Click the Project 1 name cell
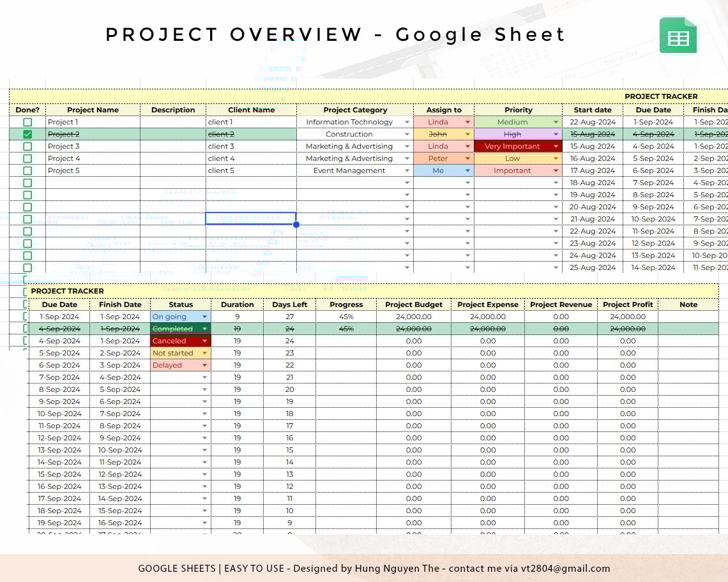The width and height of the screenshot is (728, 582). [x=93, y=122]
